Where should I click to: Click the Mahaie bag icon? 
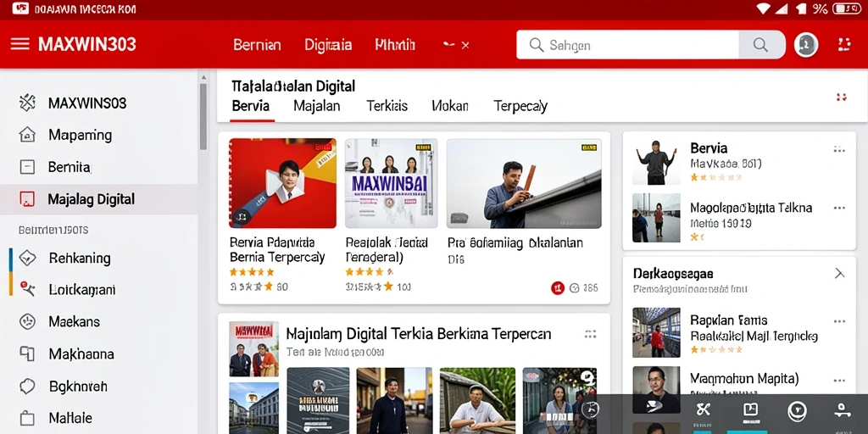27,419
